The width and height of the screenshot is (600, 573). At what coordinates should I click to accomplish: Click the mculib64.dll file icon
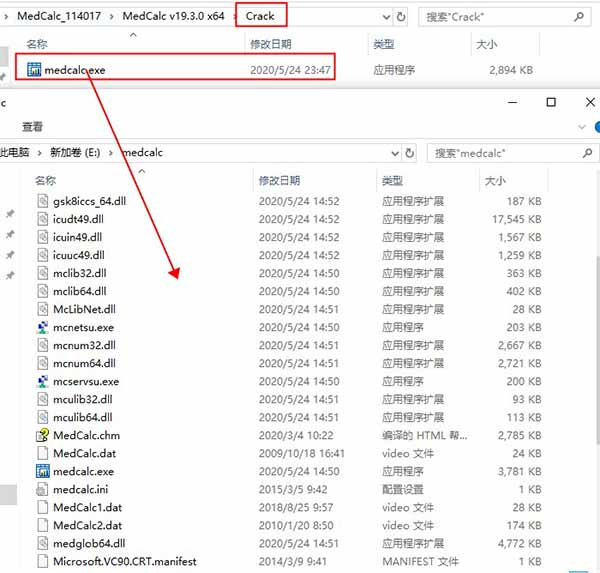(x=42, y=417)
